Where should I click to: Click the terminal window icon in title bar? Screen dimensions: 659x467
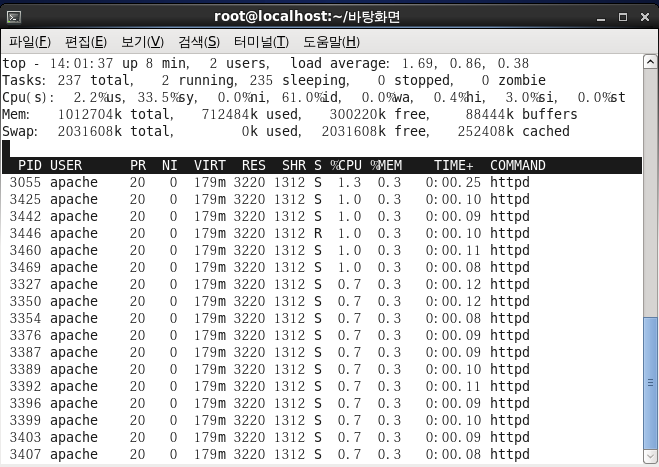(14, 17)
